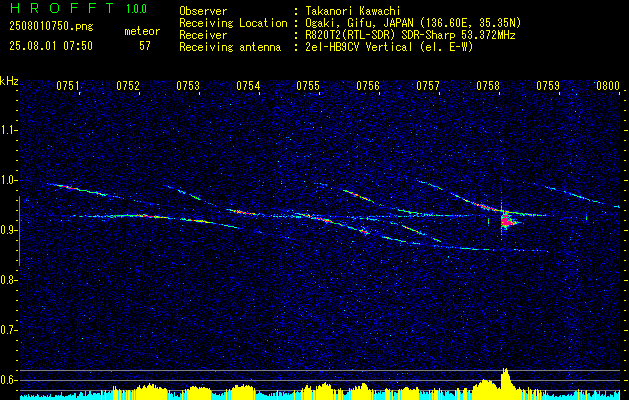Viewport: 629px width, 400px height.
Task: Click the gray frequency range bar on axis
Action: pyautogui.click(x=20, y=231)
